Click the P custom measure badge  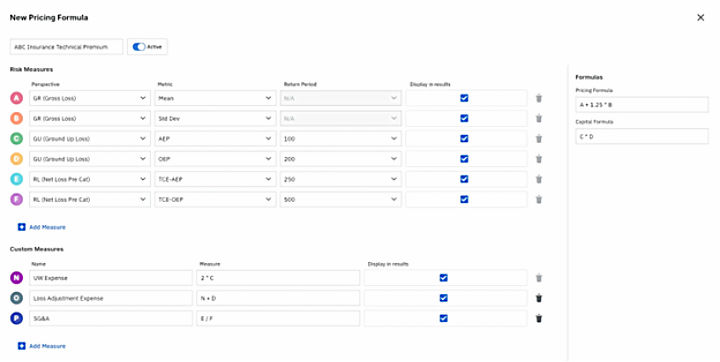[x=17, y=318]
